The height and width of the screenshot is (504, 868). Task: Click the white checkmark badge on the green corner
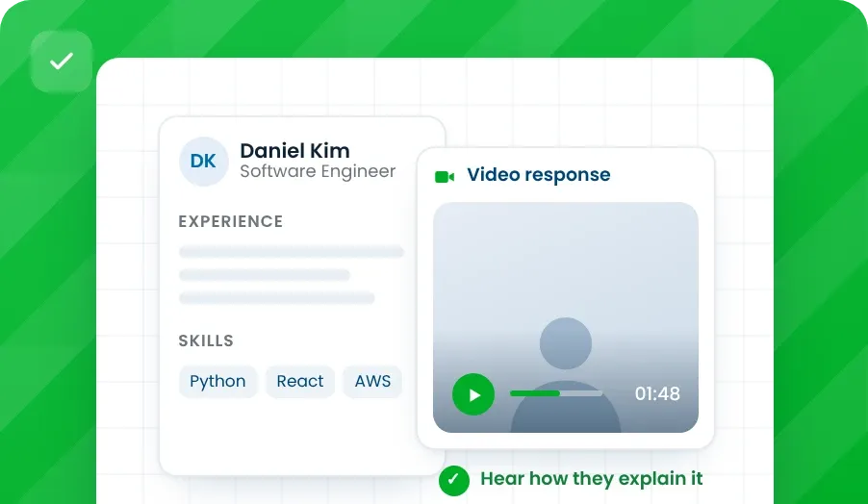coord(62,61)
